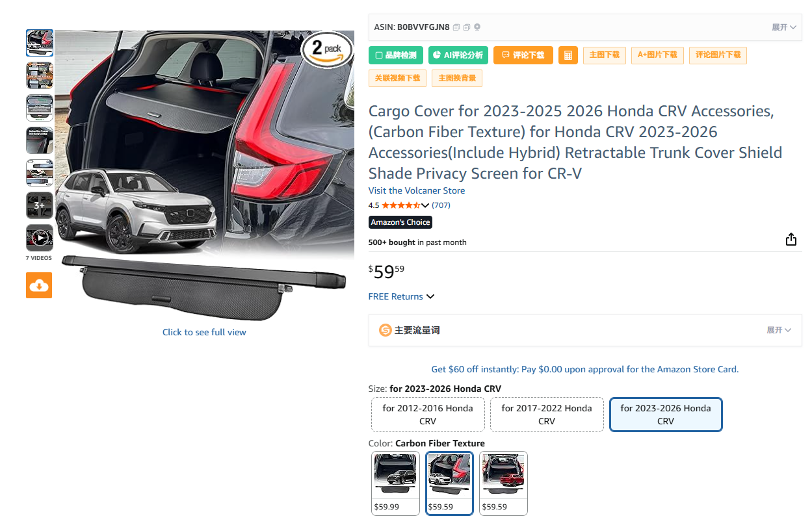Visit the Volcaner Store link
Screen dimensions: 812x527
point(417,190)
